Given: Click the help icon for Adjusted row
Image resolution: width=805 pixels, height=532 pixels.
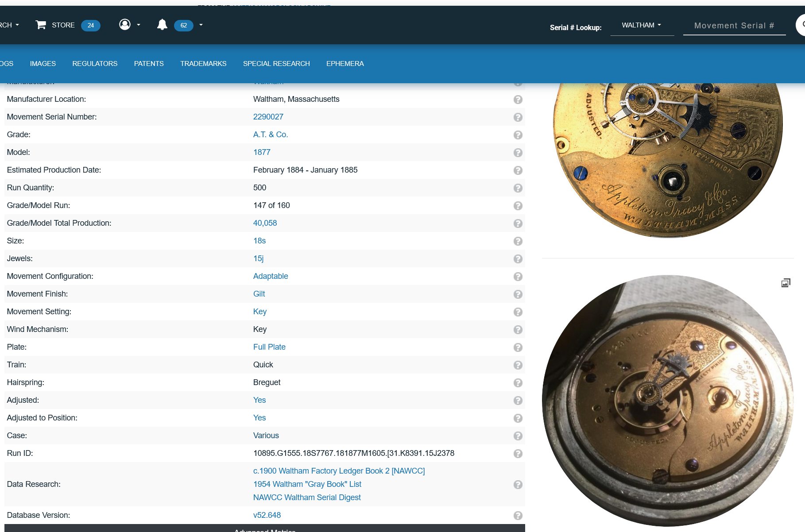Looking at the screenshot, I should [518, 401].
